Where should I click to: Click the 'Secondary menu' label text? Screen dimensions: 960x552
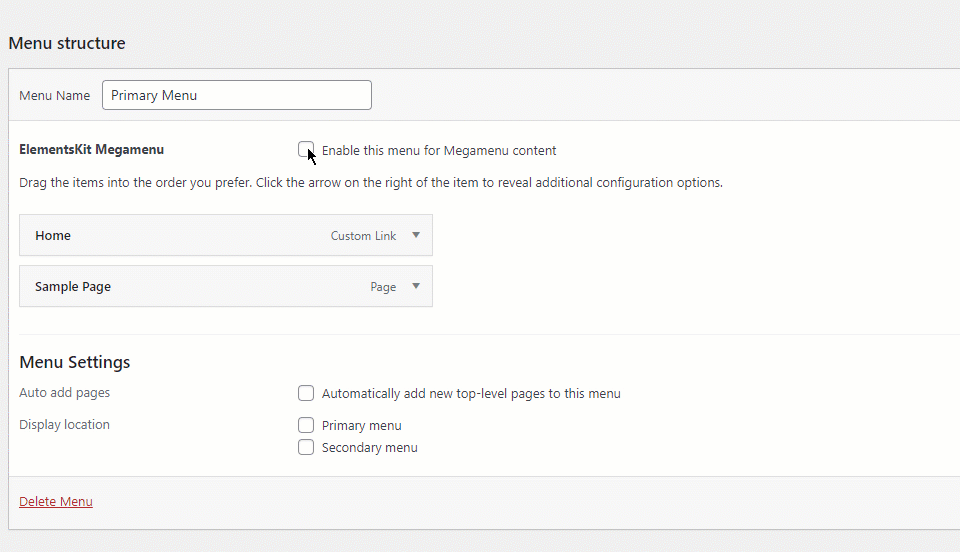369,448
